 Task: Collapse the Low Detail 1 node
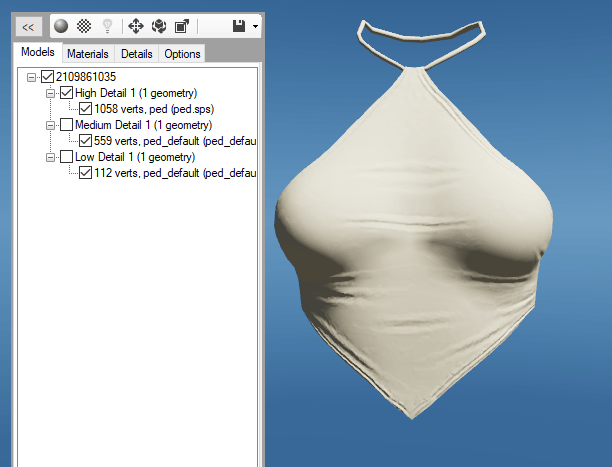tap(50, 158)
